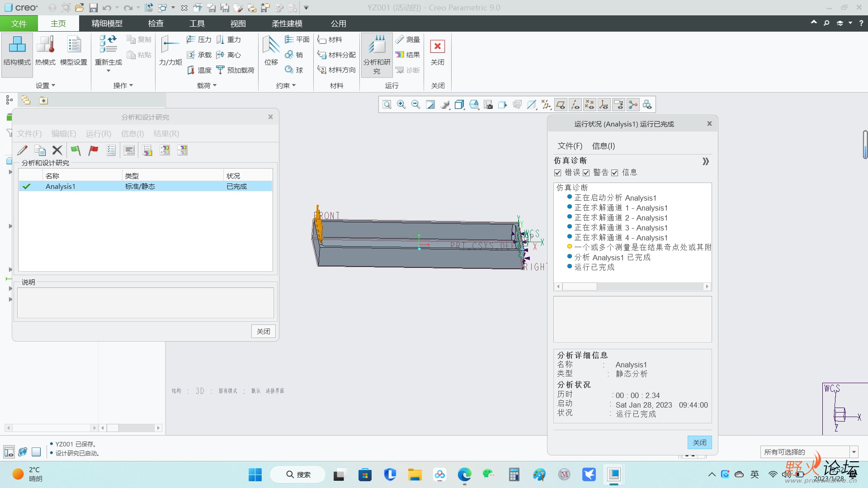This screenshot has width=868, height=488.
Task: Close run status window with X
Action: [x=709, y=124]
